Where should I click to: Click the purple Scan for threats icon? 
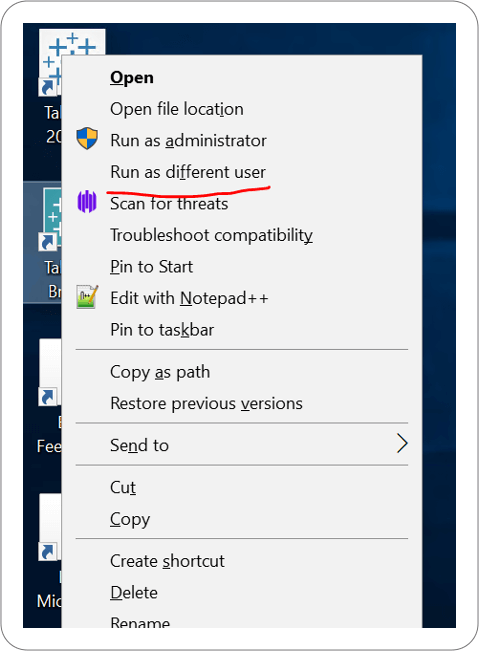click(x=87, y=202)
